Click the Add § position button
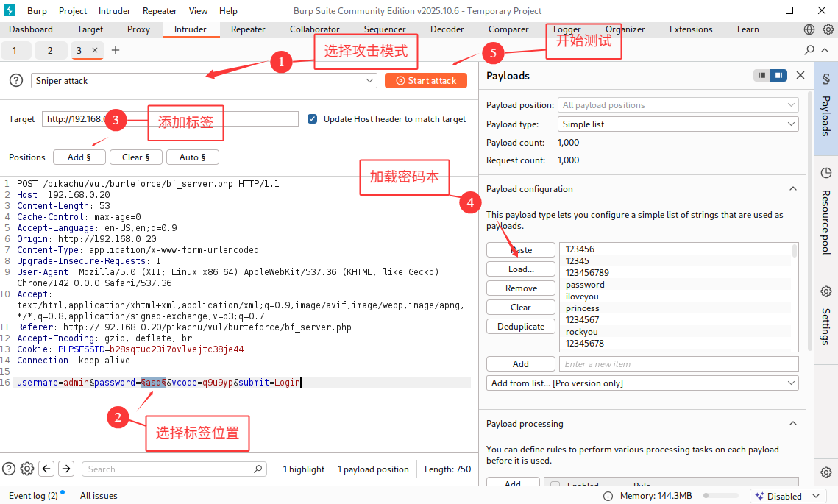Image resolution: width=838 pixels, height=504 pixels. (79, 157)
